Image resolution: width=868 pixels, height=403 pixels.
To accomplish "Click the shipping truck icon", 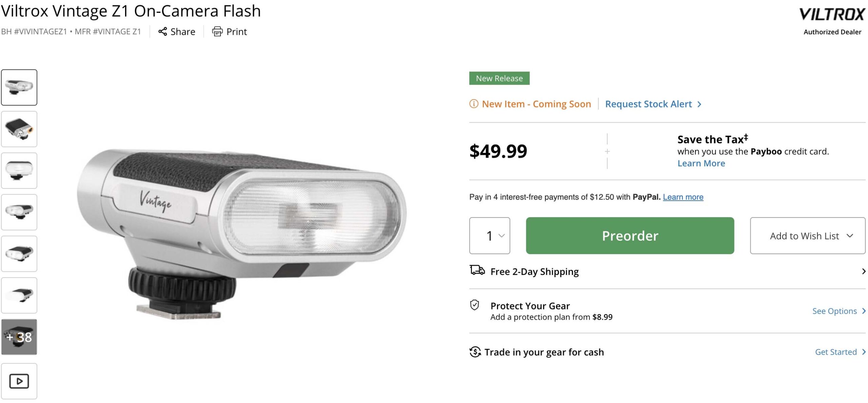I will 477,270.
